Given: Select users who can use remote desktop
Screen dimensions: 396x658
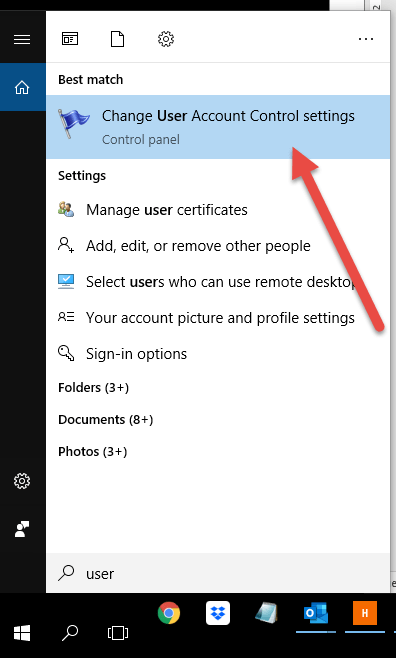Looking at the screenshot, I should [x=218, y=282].
